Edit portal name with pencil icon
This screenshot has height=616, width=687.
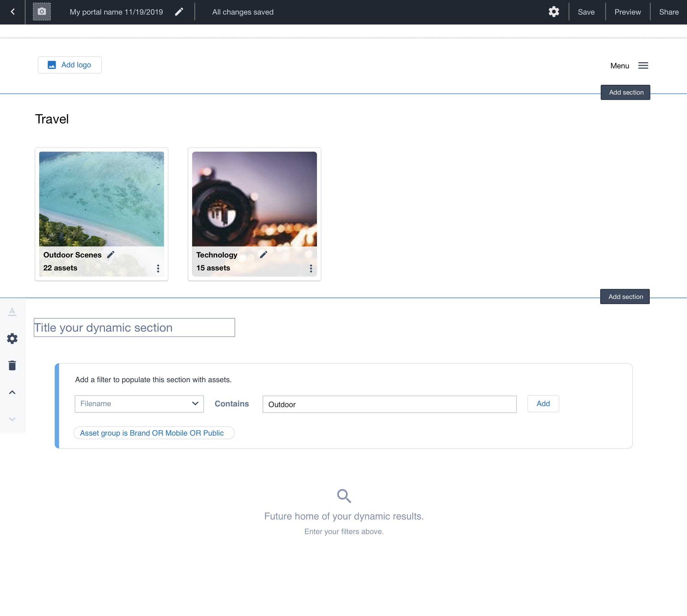pos(179,12)
